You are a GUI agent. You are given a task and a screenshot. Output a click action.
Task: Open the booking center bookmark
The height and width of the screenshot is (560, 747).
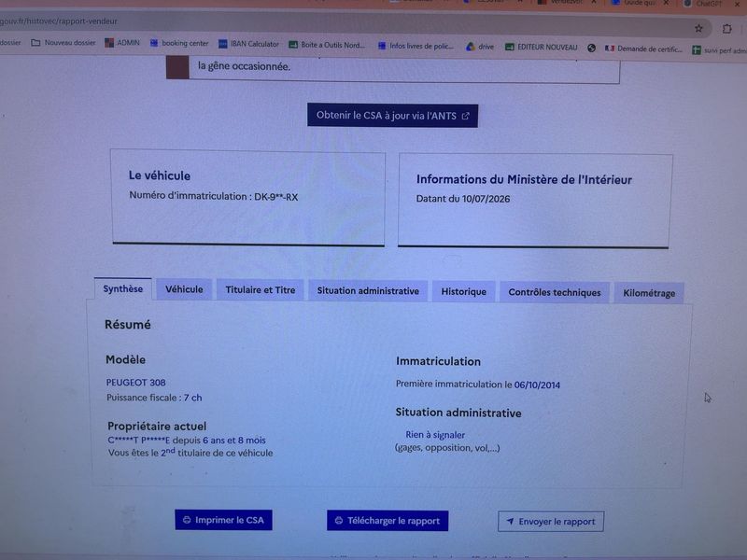point(179,43)
